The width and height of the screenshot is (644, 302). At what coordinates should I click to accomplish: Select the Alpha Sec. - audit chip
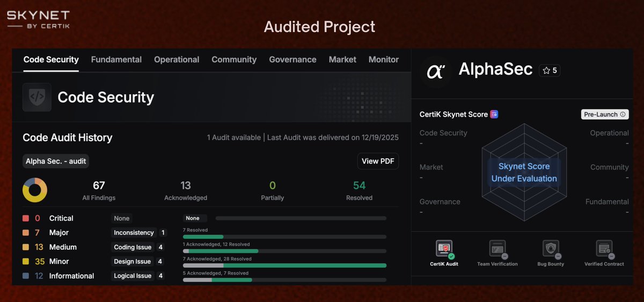click(56, 161)
